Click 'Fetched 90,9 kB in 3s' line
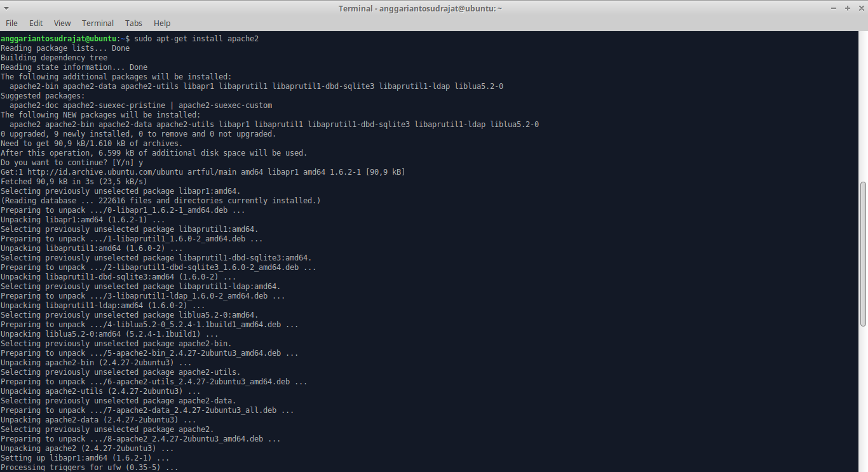This screenshot has width=868, height=472. pyautogui.click(x=74, y=182)
